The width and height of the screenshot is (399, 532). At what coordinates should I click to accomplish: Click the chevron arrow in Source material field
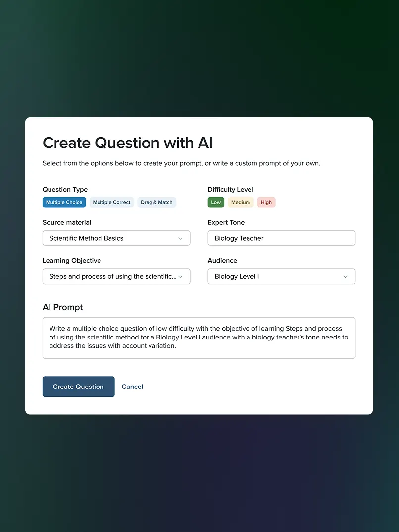(x=180, y=238)
